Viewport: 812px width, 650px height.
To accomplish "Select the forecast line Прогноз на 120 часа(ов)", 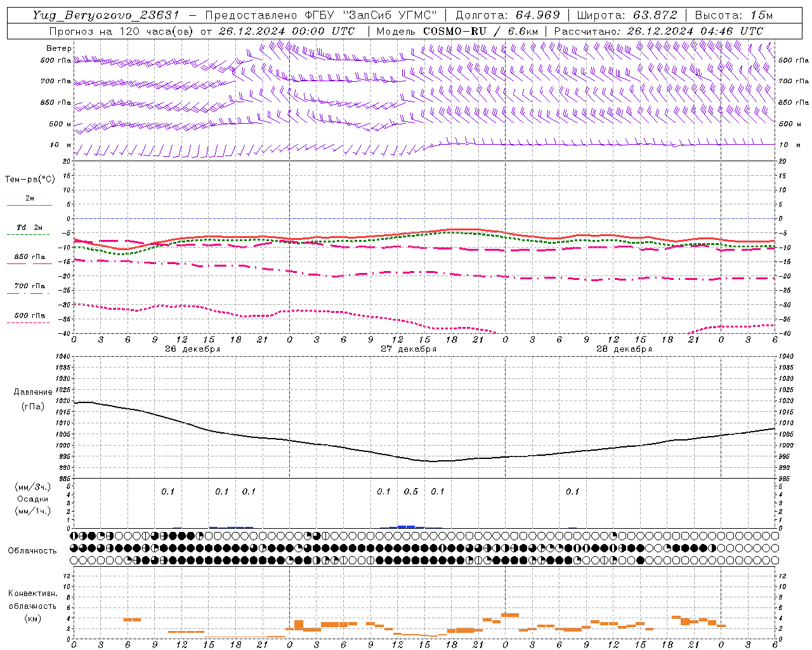I will pos(121,31).
